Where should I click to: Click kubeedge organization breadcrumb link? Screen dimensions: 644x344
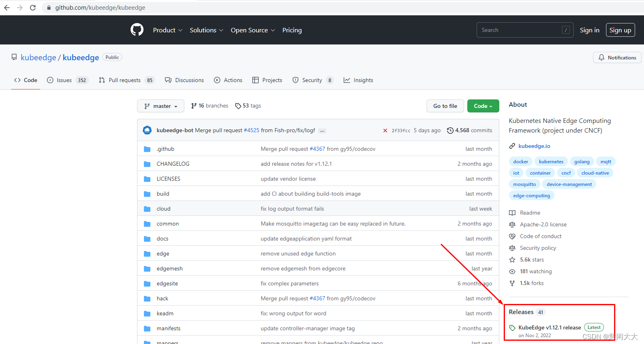pyautogui.click(x=38, y=57)
